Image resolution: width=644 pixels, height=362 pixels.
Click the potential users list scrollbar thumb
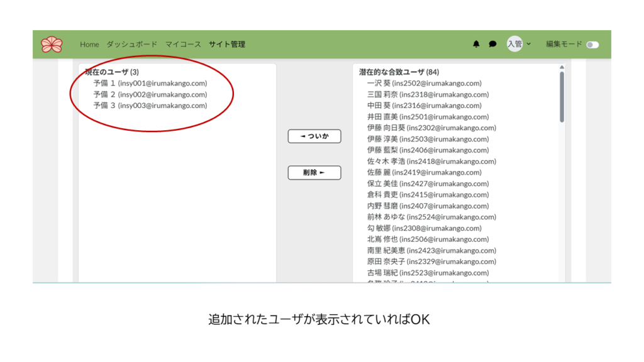pyautogui.click(x=562, y=96)
